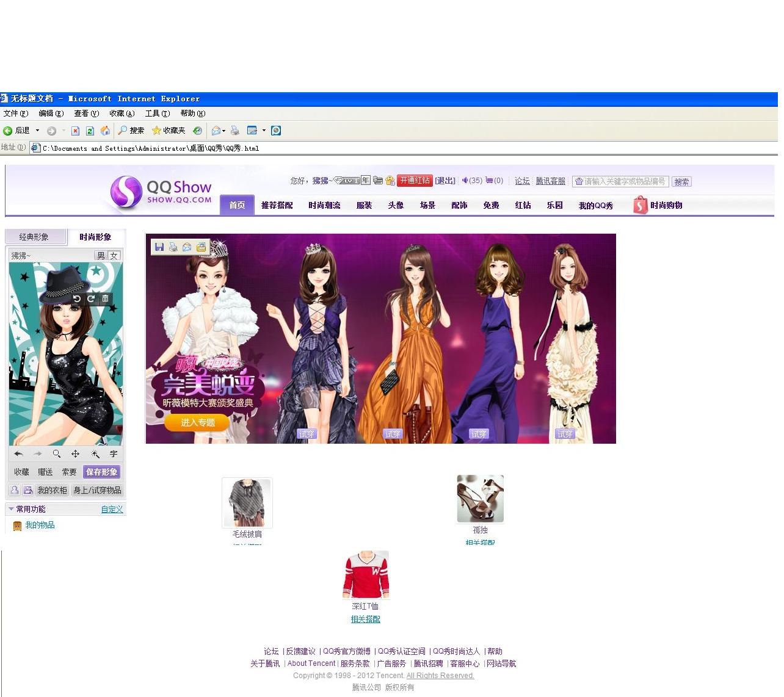
Task: Collapse the 常用功能 section triangle
Action: pyautogui.click(x=11, y=509)
